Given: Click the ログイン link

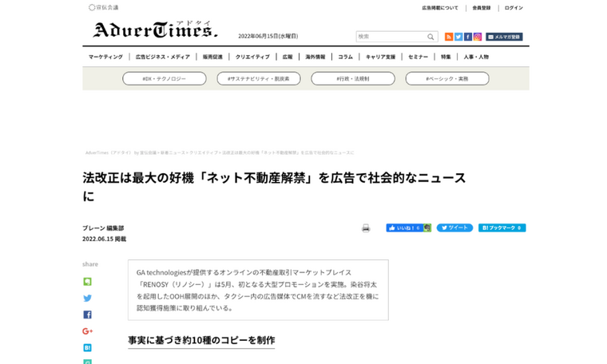Looking at the screenshot, I should pos(514,8).
